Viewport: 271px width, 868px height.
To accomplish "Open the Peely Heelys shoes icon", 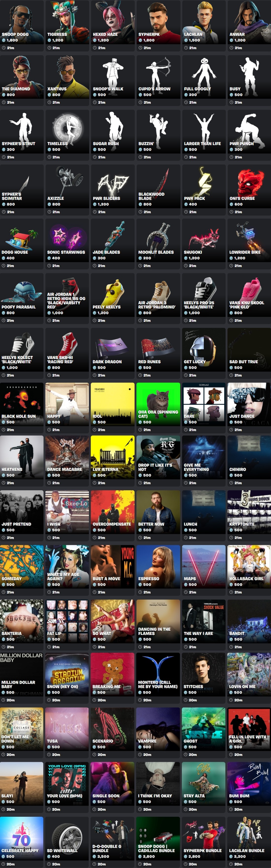I will coord(113,295).
